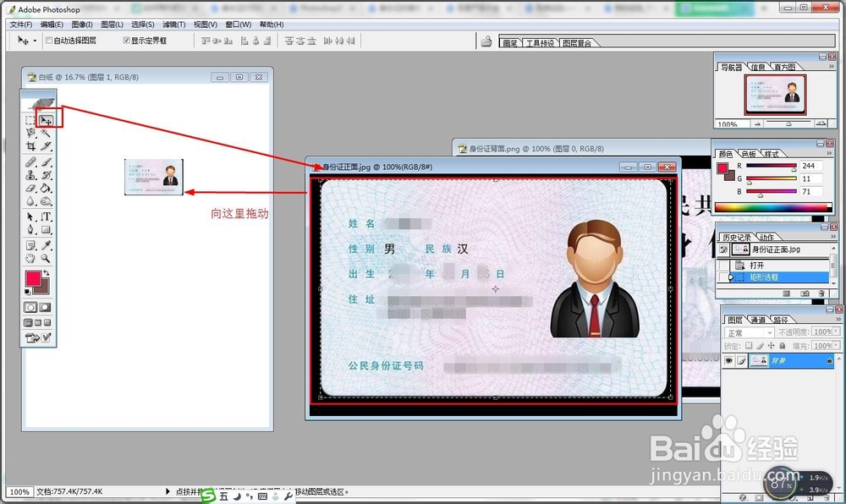Open the Navigator panel flyout menu
Screen dimensions: 846x504
tap(832, 66)
